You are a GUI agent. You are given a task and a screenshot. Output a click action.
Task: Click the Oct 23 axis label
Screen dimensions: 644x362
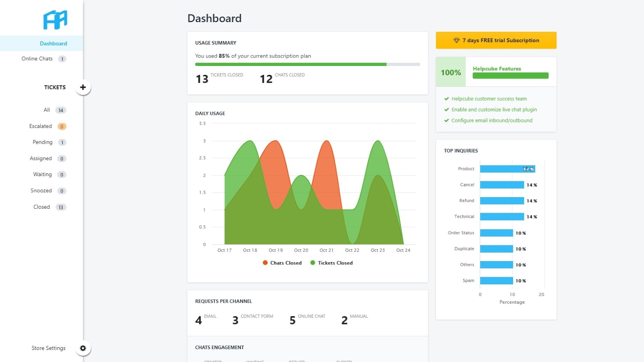click(x=378, y=250)
